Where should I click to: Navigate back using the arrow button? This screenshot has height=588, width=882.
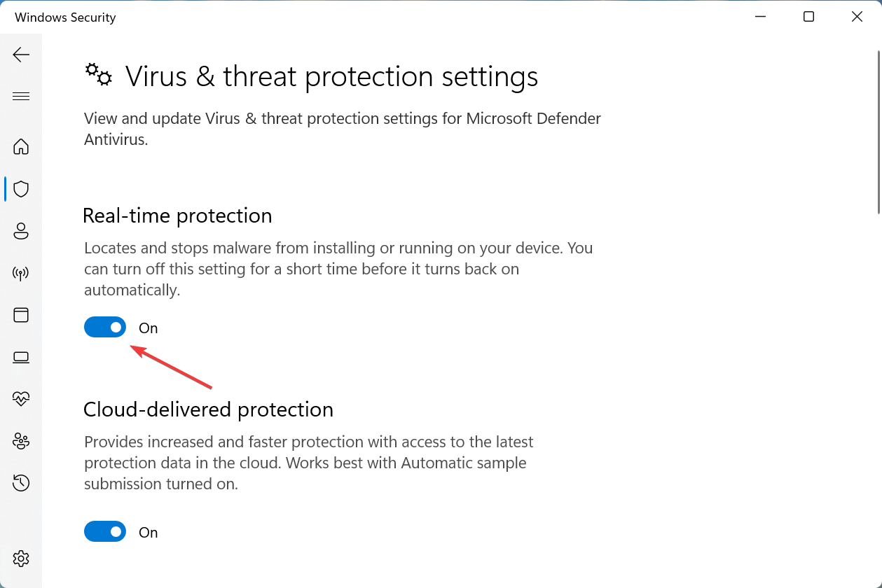21,54
